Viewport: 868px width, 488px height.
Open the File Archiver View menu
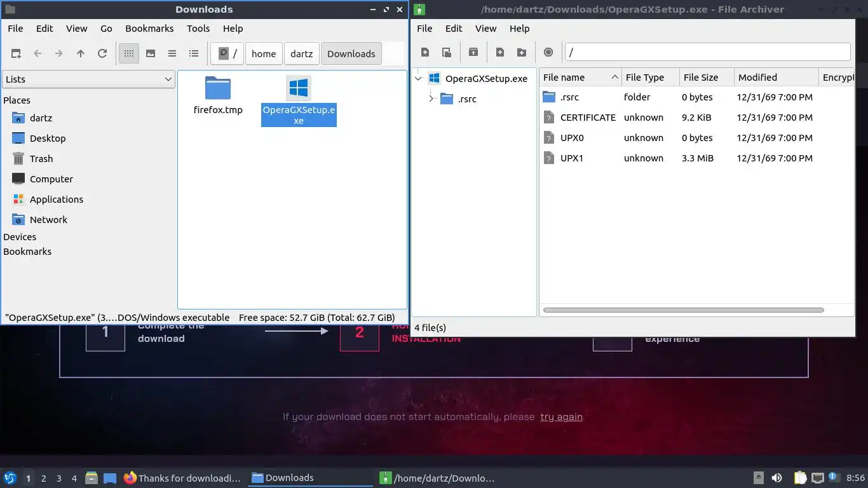pos(485,29)
